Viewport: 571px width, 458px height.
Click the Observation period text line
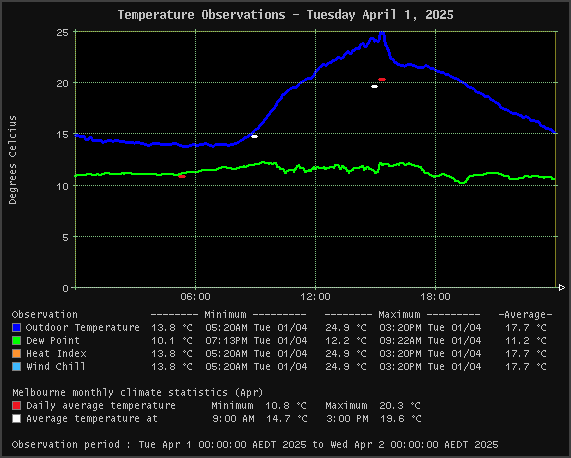(255, 445)
